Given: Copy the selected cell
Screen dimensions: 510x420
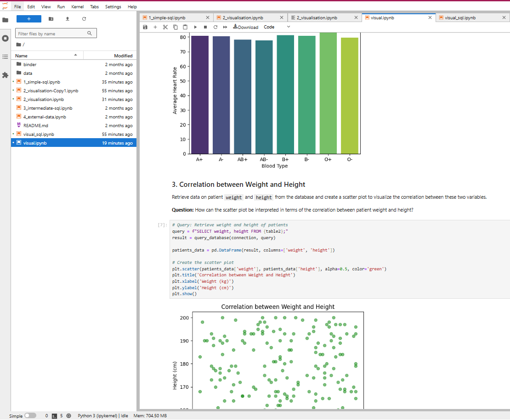Looking at the screenshot, I should click(x=176, y=27).
